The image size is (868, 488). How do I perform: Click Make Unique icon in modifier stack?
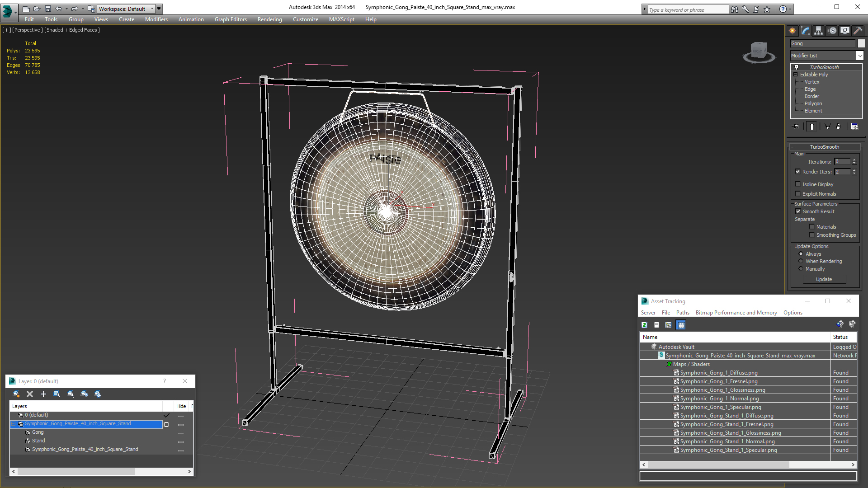(827, 127)
